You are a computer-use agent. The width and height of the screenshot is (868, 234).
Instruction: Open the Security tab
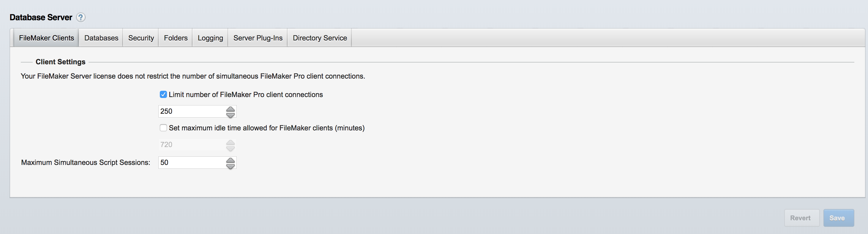141,38
